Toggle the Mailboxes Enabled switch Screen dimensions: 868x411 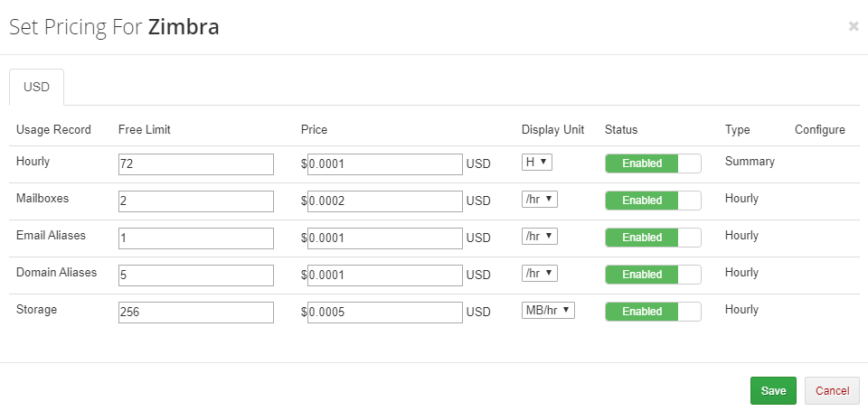click(653, 201)
